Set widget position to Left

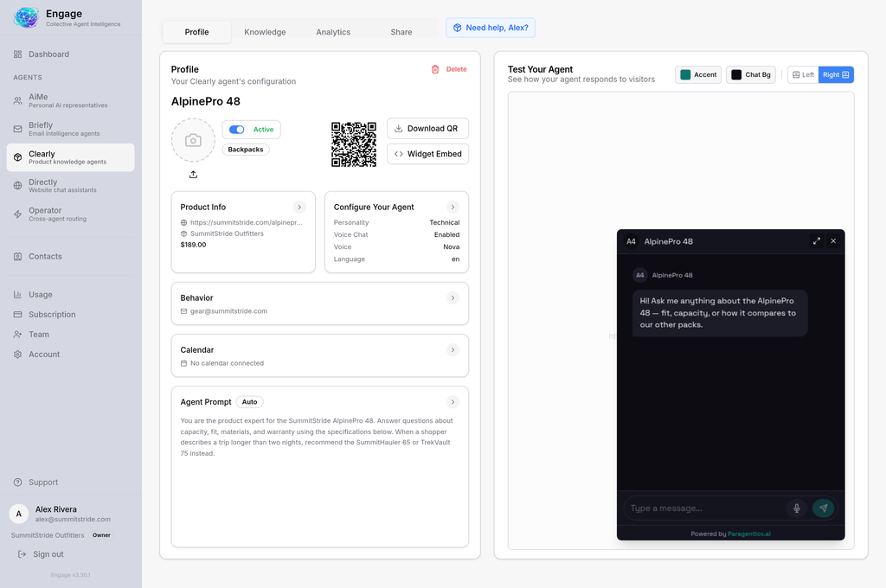click(803, 74)
